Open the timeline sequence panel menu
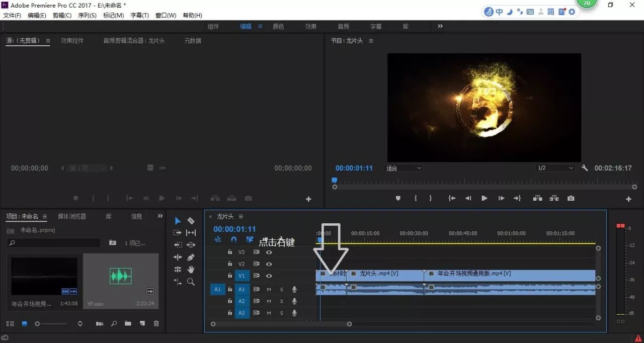 point(241,216)
